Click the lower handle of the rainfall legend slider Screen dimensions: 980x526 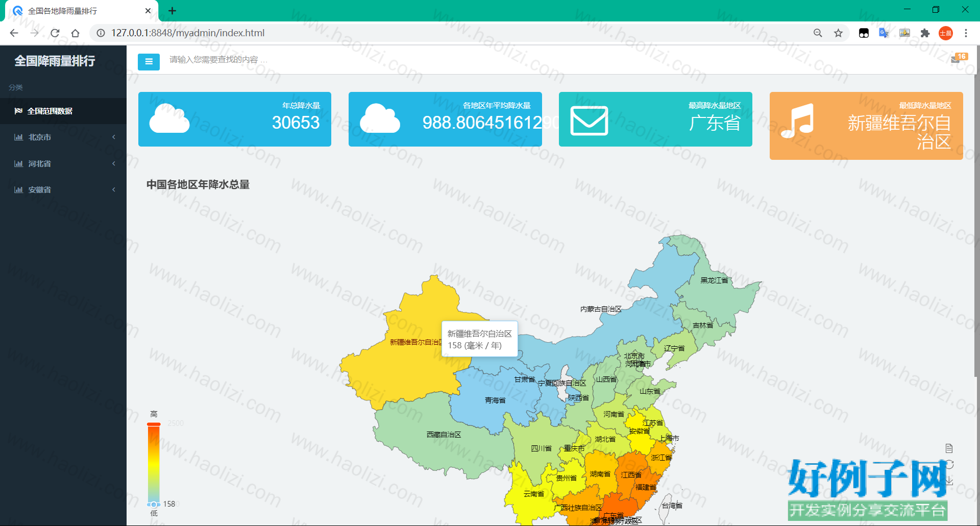[154, 505]
